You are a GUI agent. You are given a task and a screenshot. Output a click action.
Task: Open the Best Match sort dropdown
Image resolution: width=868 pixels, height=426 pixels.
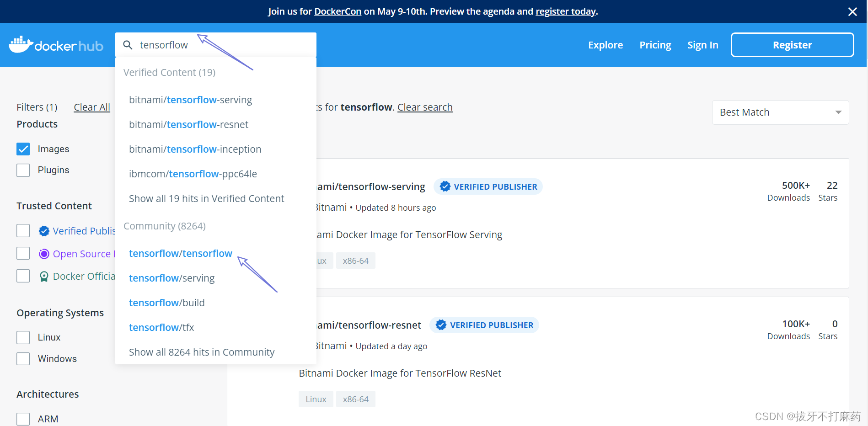(780, 112)
